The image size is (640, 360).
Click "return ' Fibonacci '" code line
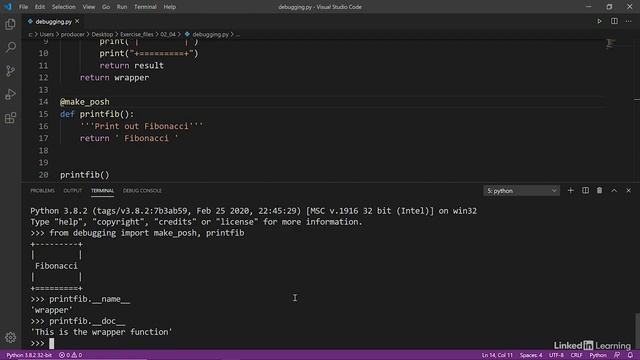(x=129, y=138)
